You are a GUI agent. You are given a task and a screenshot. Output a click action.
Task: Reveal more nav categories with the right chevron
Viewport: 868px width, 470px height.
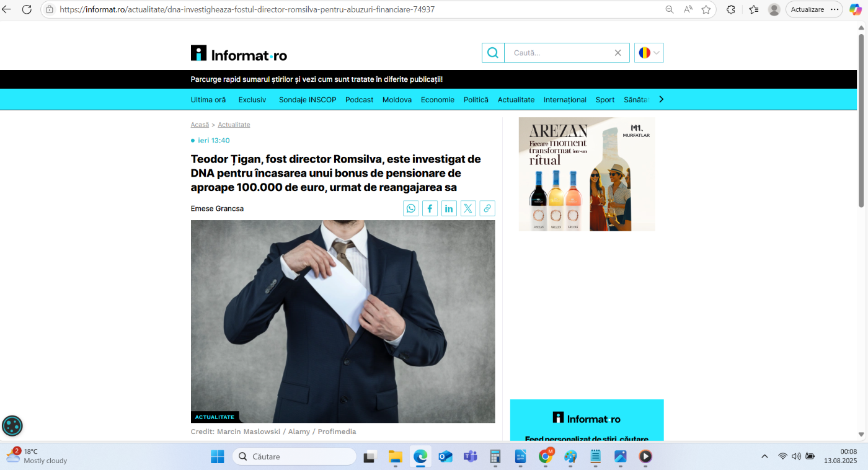tap(661, 99)
